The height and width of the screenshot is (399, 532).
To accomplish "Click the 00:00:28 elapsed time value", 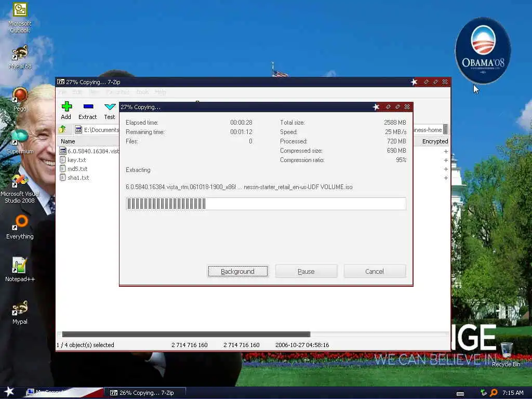I will (241, 122).
